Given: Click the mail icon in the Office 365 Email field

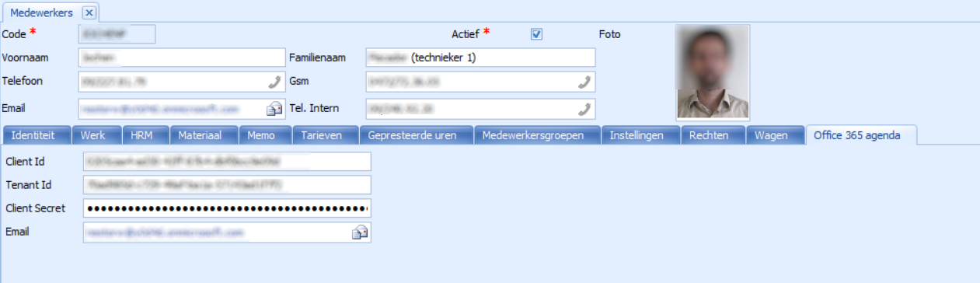Looking at the screenshot, I should coord(360,232).
